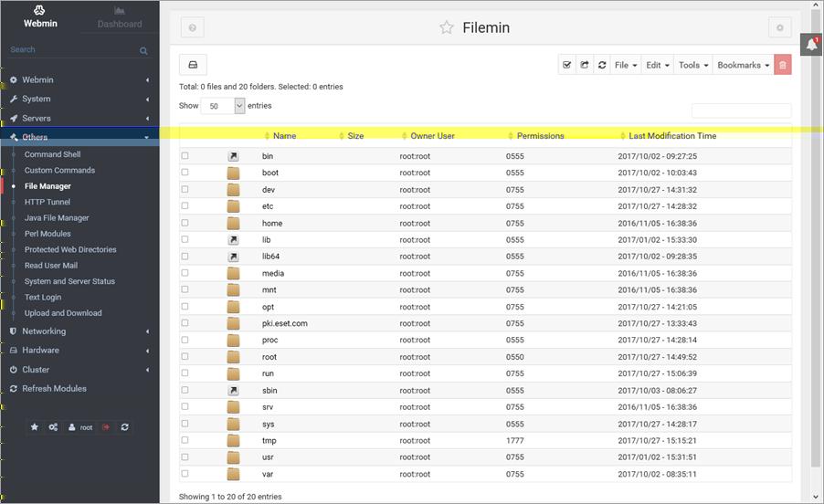Expand the Hardware sidebar category
This screenshot has width=824, height=504.
click(79, 351)
